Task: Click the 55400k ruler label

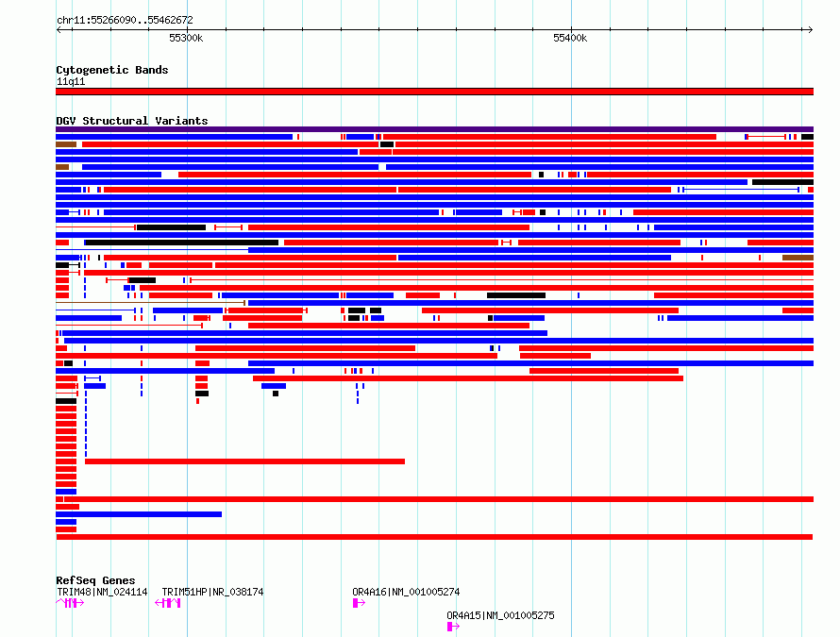Action: point(570,38)
